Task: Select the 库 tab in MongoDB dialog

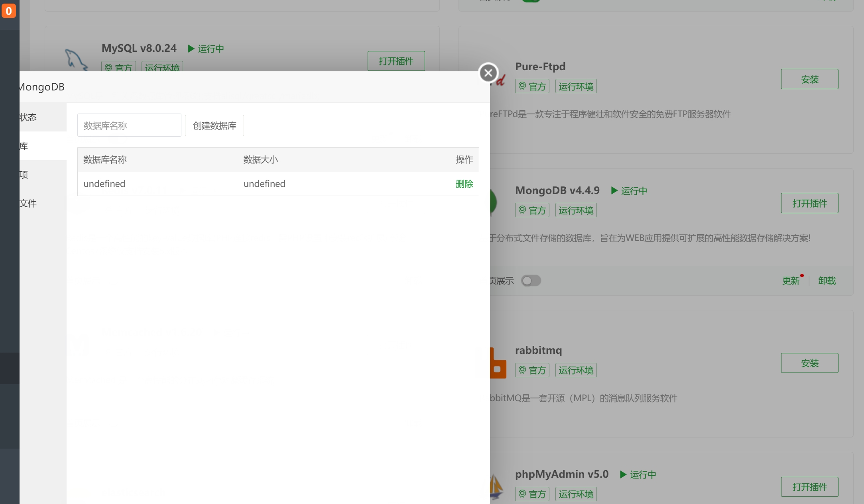Action: click(x=43, y=146)
